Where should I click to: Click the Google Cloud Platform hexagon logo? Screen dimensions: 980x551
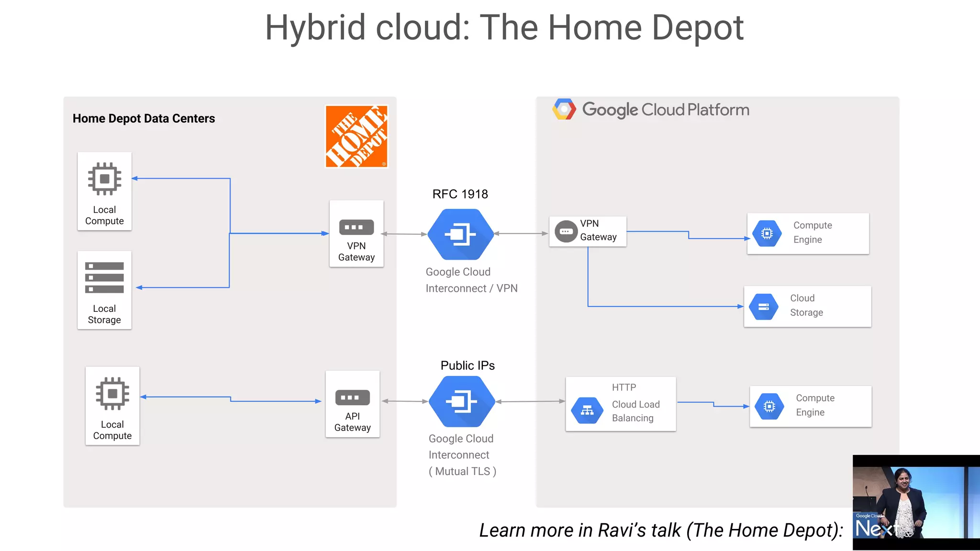(x=564, y=110)
